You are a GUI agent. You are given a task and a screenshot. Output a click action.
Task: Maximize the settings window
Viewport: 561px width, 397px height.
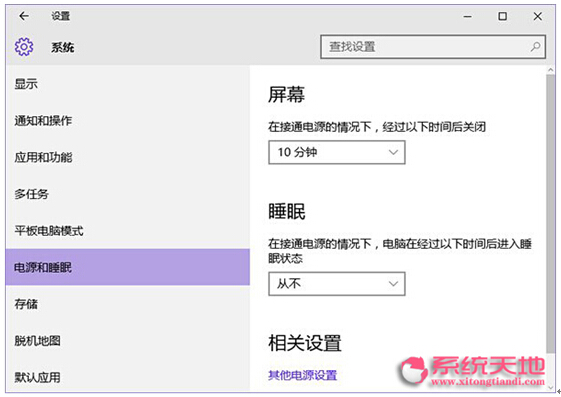(x=503, y=16)
